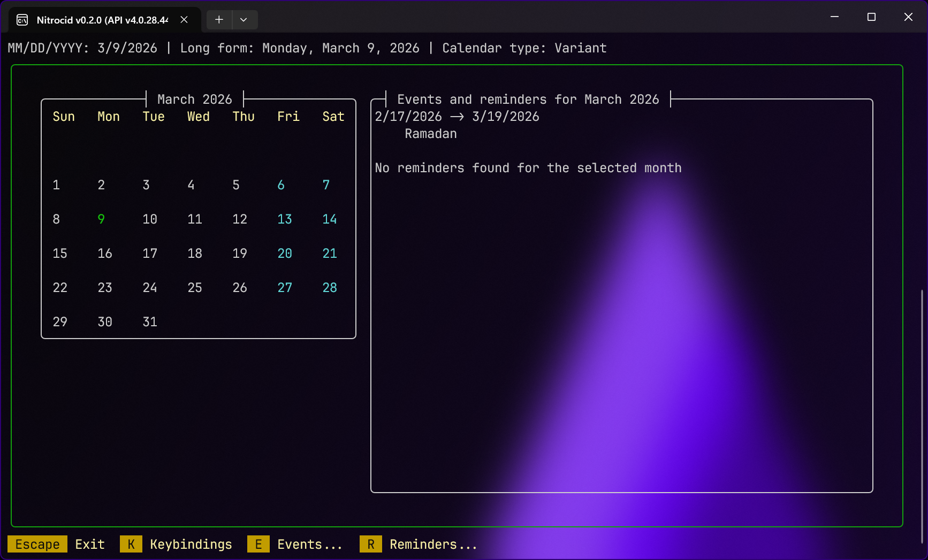Click the terminal vertical scrollbar
928x560 pixels.
pos(922,417)
